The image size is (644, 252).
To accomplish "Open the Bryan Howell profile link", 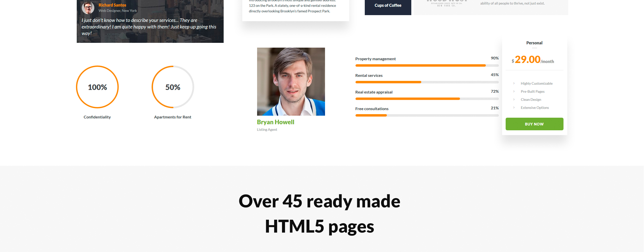I will [275, 122].
